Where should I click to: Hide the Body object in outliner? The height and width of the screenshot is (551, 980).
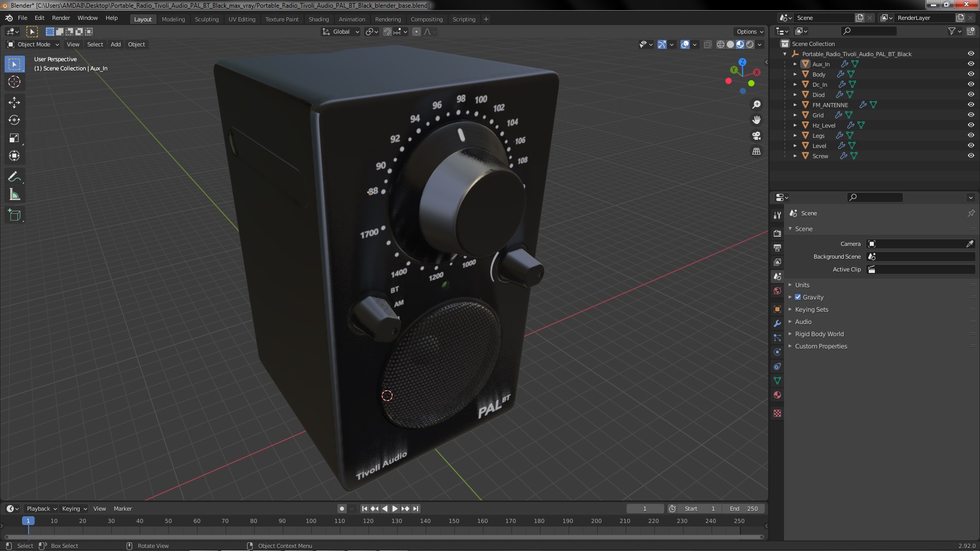(971, 74)
